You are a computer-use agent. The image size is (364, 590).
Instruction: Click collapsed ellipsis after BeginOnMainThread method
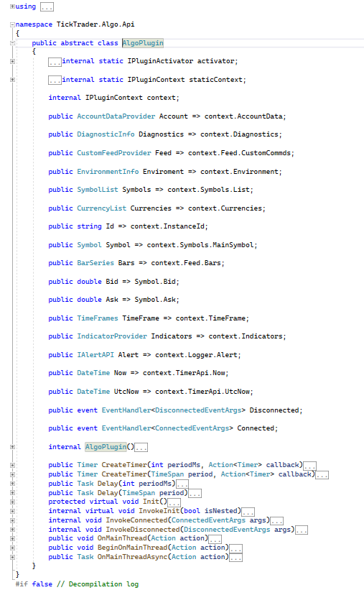tap(235, 548)
